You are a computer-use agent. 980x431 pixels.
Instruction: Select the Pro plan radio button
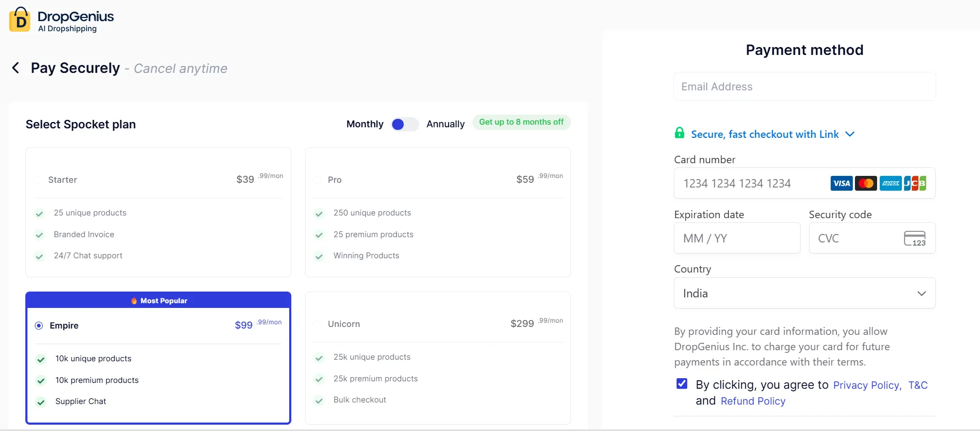point(317,180)
